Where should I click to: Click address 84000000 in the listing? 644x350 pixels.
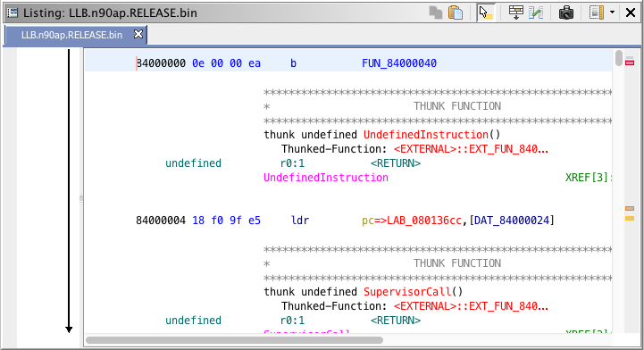tap(161, 63)
